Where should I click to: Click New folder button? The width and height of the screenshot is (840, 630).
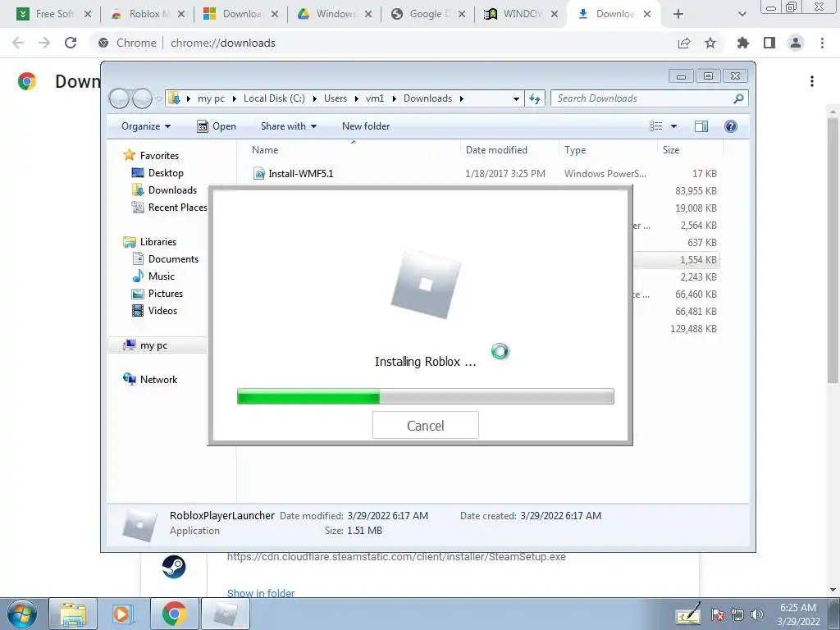(x=366, y=126)
